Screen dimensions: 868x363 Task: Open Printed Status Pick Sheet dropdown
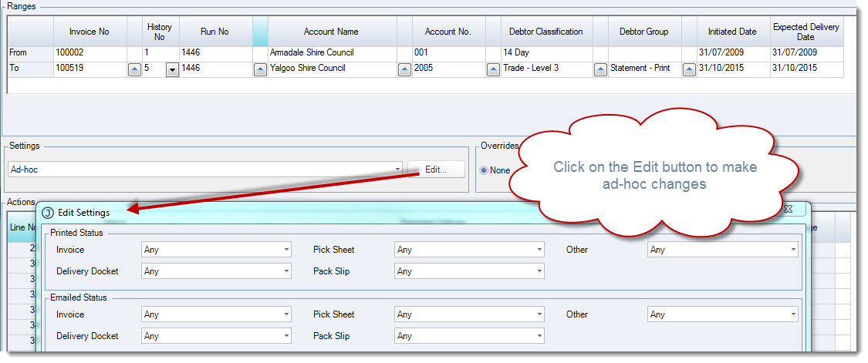tap(469, 250)
